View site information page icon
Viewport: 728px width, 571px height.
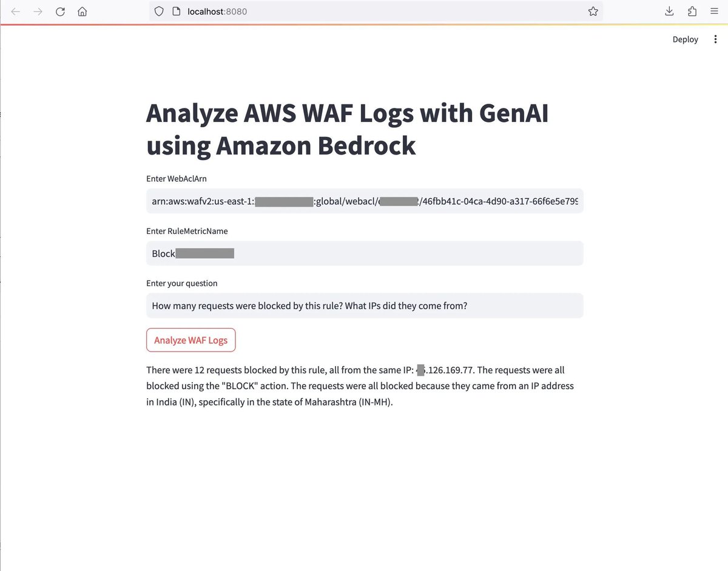point(176,12)
